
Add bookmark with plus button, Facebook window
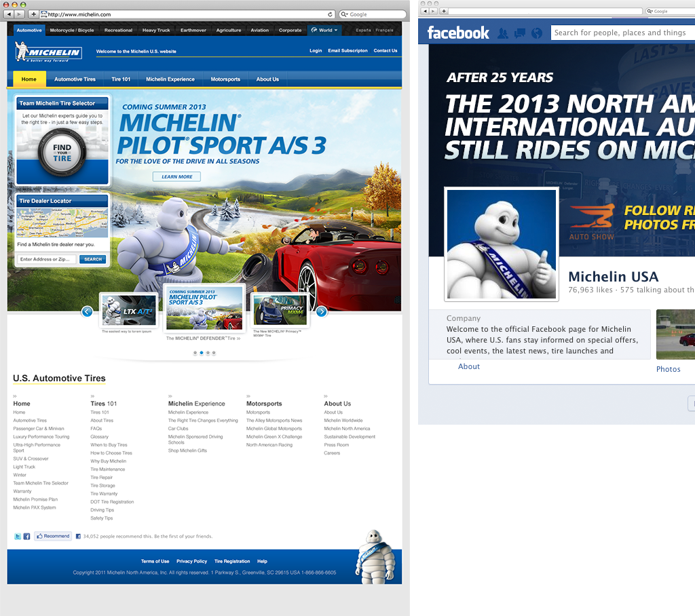[x=444, y=11]
